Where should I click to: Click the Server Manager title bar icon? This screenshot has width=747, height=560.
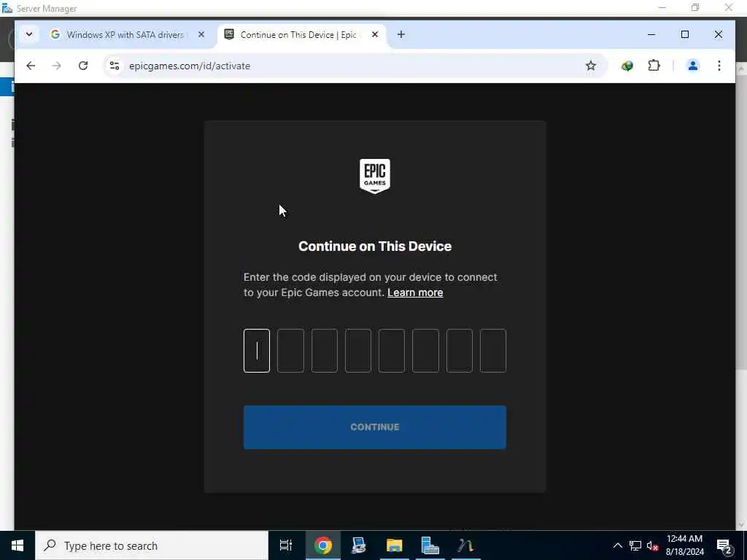point(7,8)
